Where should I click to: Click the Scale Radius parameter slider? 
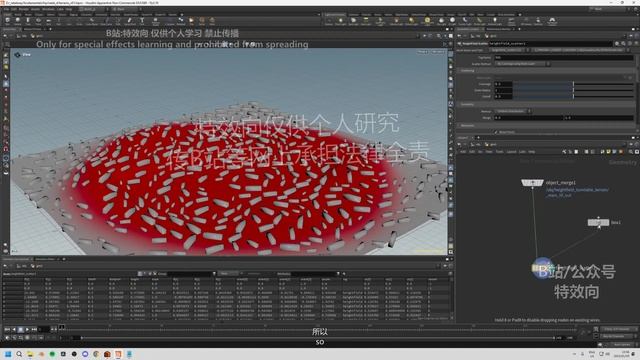tap(573, 90)
